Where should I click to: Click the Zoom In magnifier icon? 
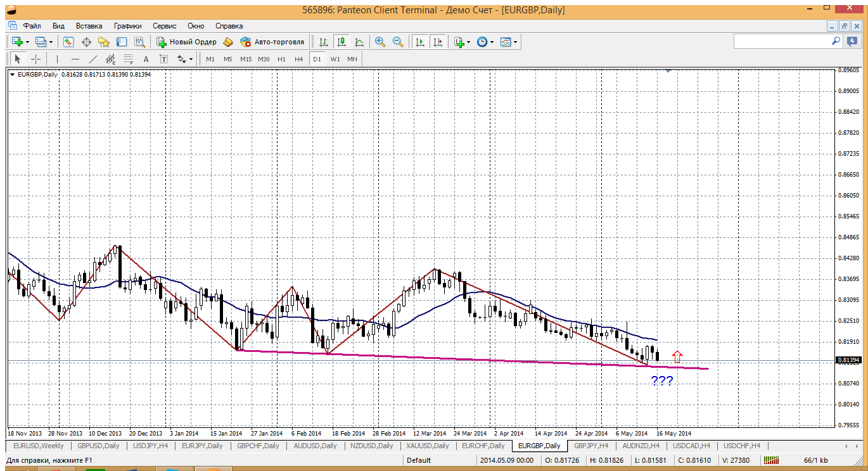click(380, 42)
